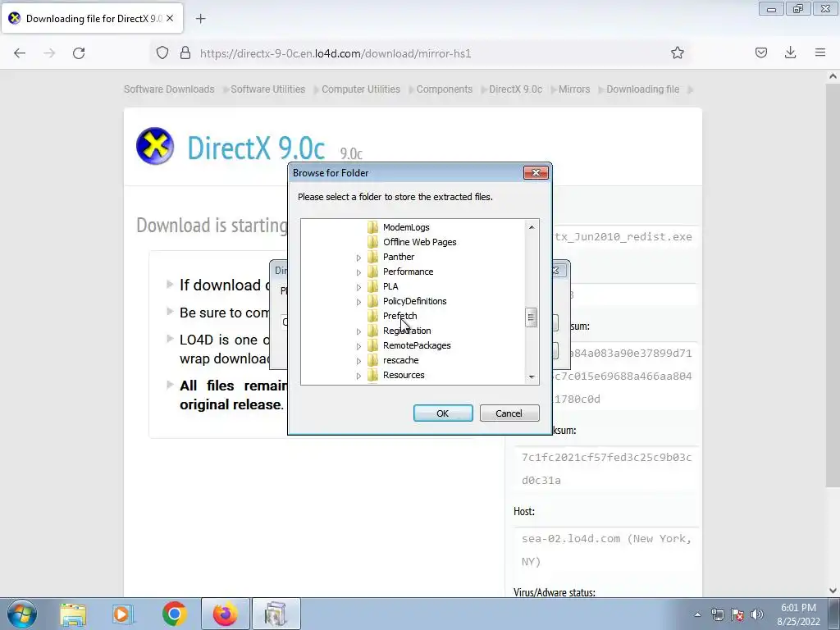Expand the Resources folder node
840x630 pixels.
pos(358,376)
